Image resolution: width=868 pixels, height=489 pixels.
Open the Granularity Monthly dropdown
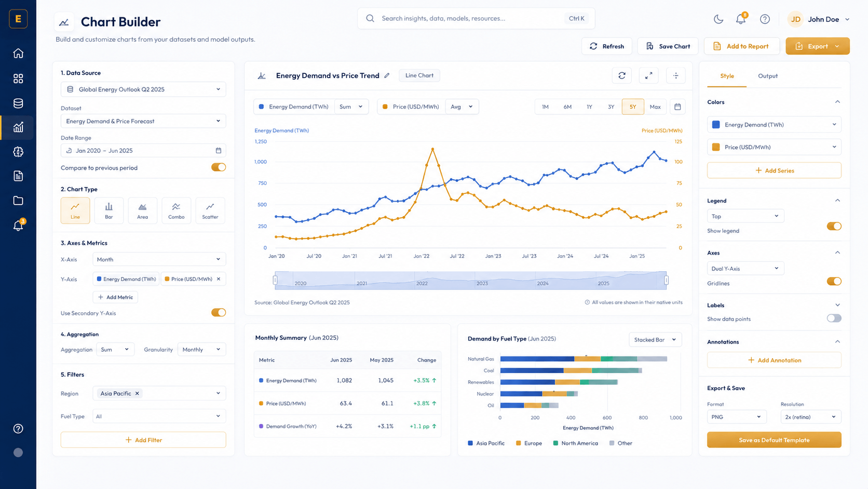201,349
